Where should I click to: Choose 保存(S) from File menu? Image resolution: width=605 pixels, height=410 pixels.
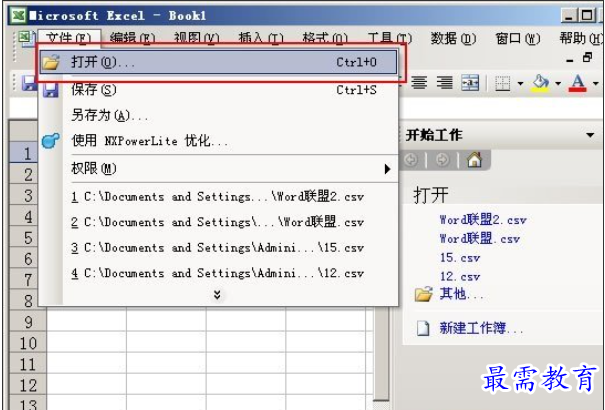[219, 90]
